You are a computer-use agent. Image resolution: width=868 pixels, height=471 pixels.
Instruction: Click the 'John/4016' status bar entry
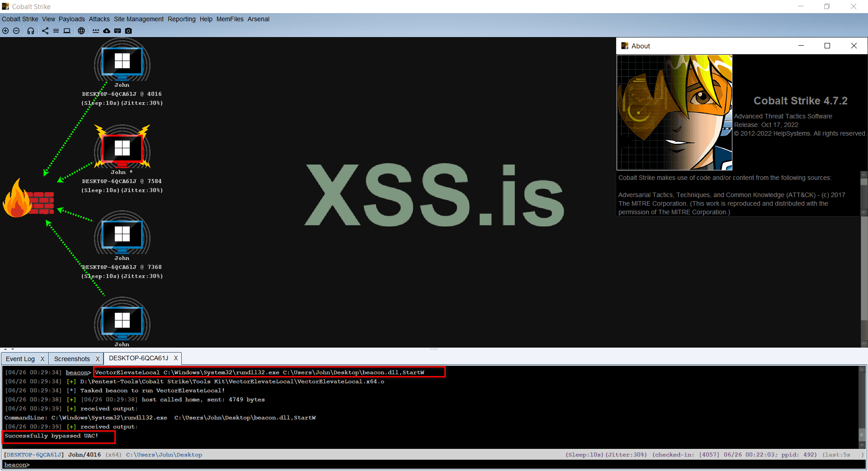coord(85,455)
